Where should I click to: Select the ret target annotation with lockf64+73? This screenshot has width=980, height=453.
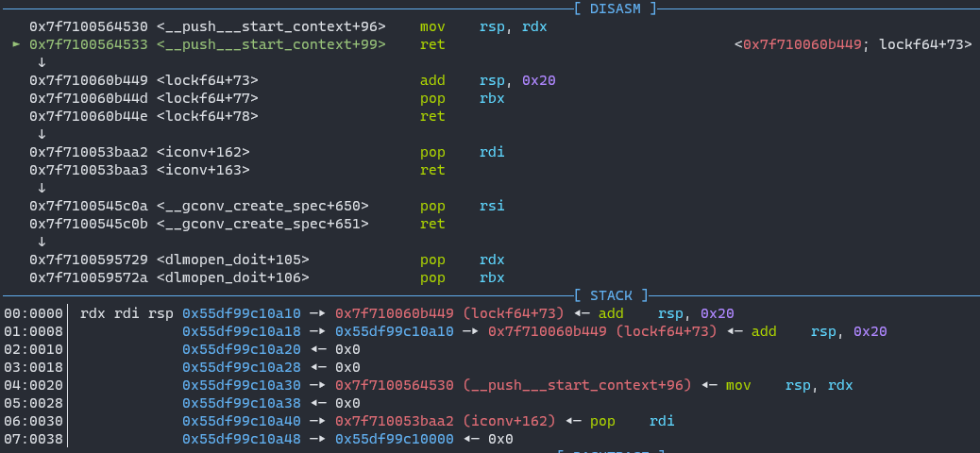[x=853, y=44]
